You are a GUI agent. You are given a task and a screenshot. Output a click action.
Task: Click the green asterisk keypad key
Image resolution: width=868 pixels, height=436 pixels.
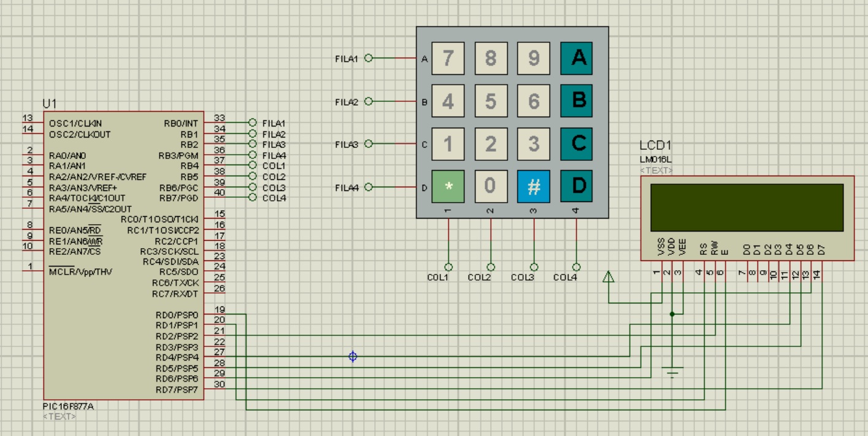448,187
